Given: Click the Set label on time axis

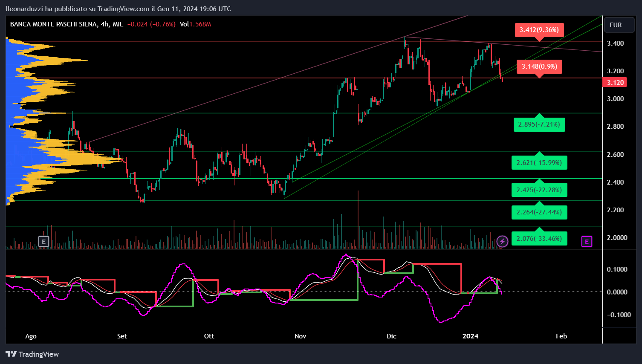Looking at the screenshot, I should point(122,336).
